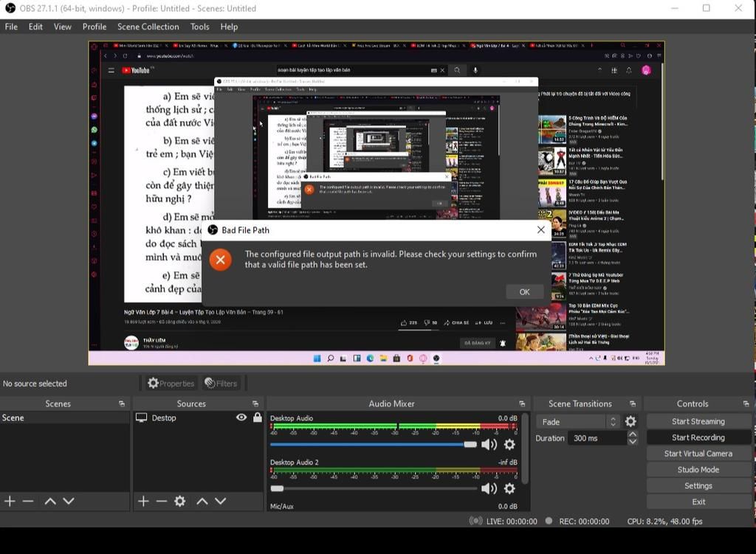The height and width of the screenshot is (554, 756).
Task: Open transition properties gear next to Fade
Action: [x=630, y=422]
